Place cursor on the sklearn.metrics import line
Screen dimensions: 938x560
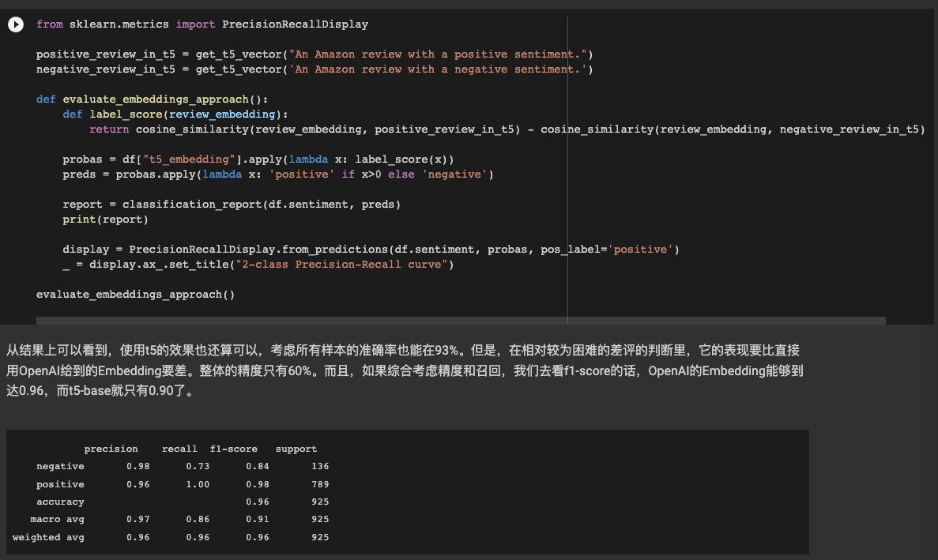pyautogui.click(x=202, y=24)
